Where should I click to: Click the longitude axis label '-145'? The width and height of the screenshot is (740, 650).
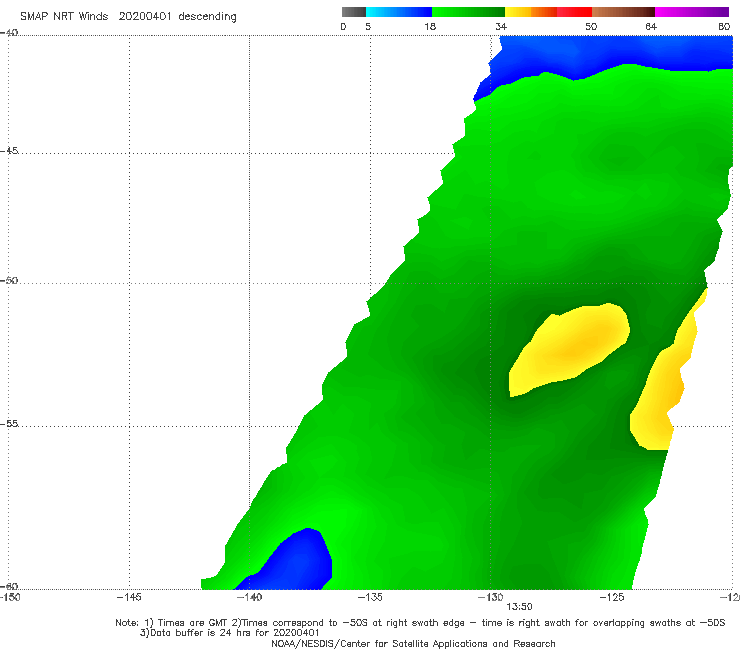click(129, 597)
